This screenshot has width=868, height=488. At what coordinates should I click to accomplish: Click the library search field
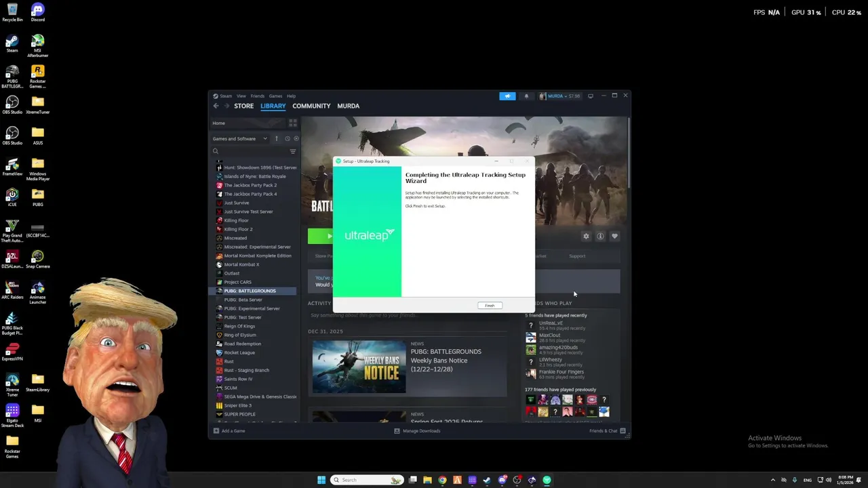250,152
